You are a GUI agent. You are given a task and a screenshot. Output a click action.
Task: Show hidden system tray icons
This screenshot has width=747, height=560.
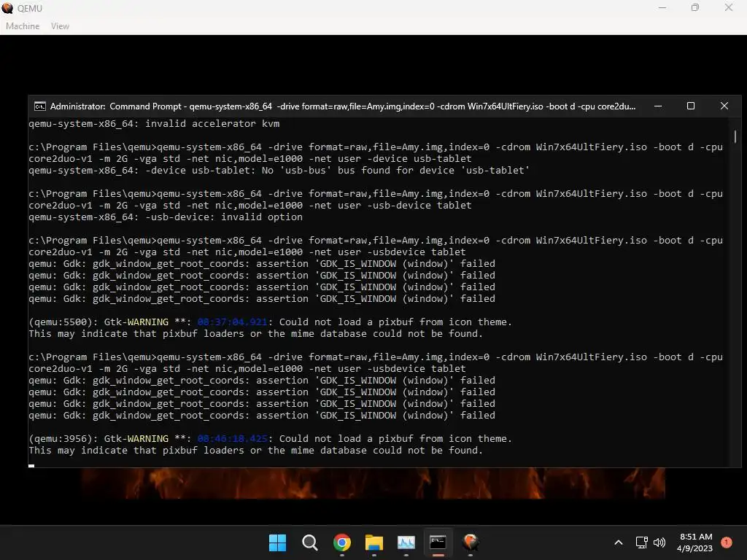[619, 542]
